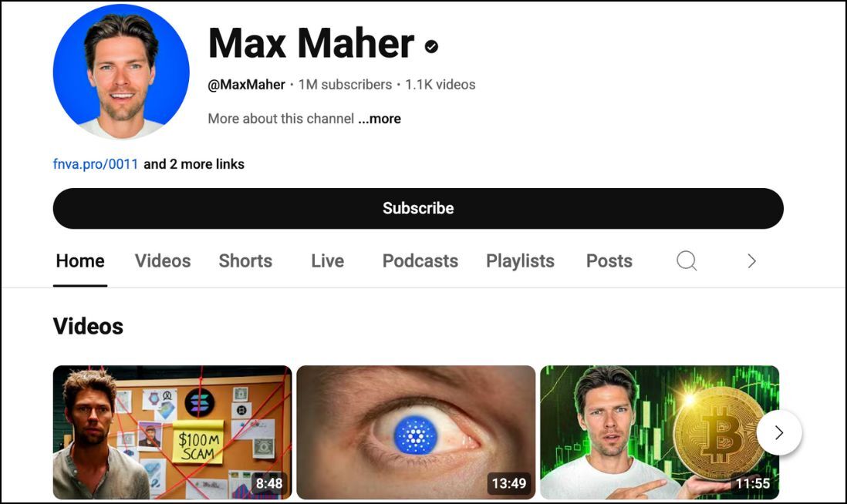Expand more channel tabs with right chevron
The image size is (847, 504).
click(751, 261)
